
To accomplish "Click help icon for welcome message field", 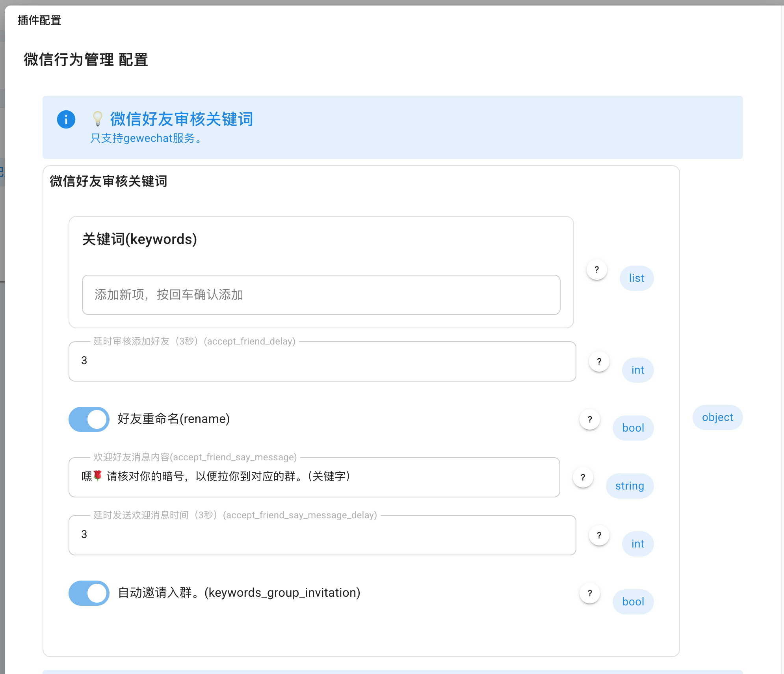I will [583, 477].
